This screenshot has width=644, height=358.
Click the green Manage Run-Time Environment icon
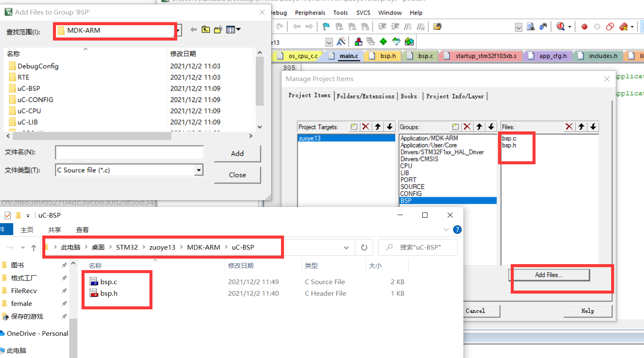(x=383, y=41)
